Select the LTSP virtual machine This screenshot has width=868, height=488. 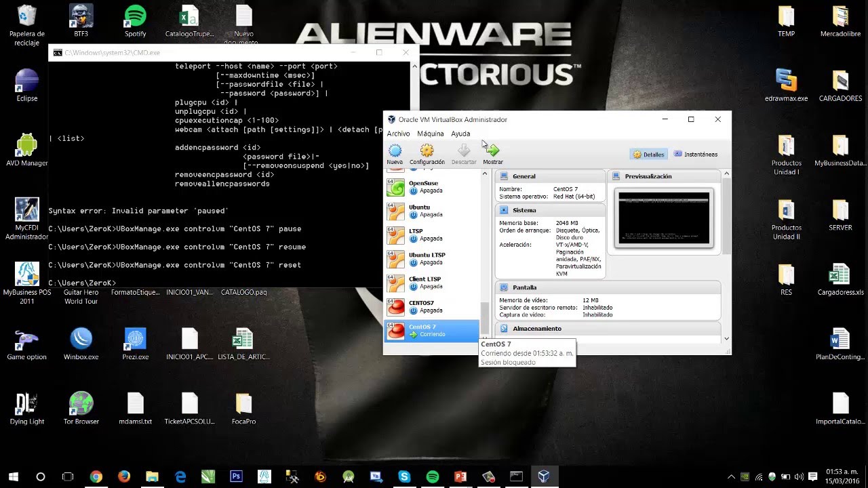433,235
